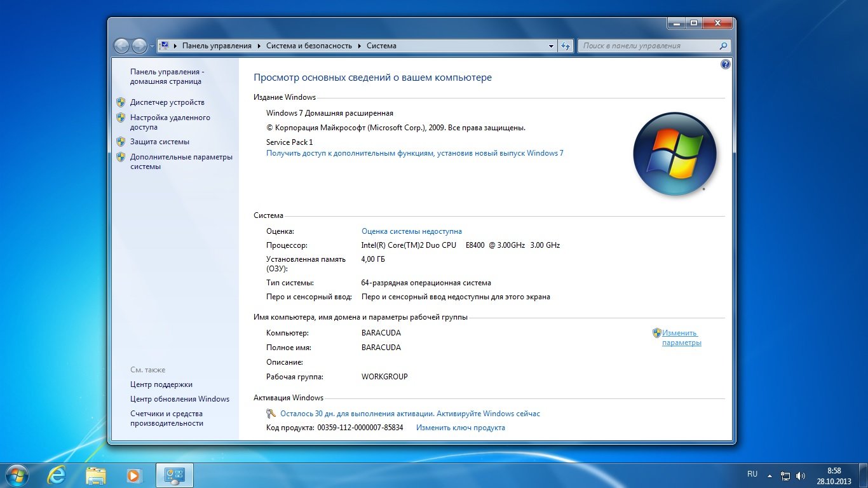The image size is (868, 488).
Task: Click the Windows 7 logo image
Action: pyautogui.click(x=675, y=153)
